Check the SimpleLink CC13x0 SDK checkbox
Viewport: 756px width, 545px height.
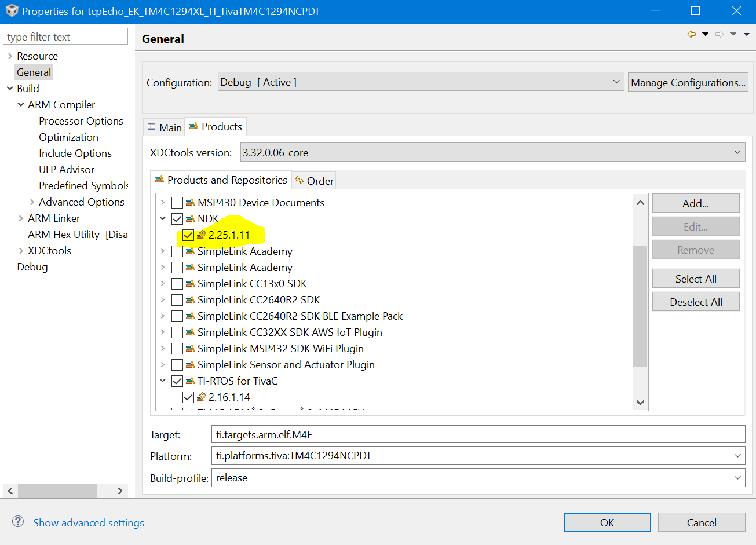coord(177,284)
